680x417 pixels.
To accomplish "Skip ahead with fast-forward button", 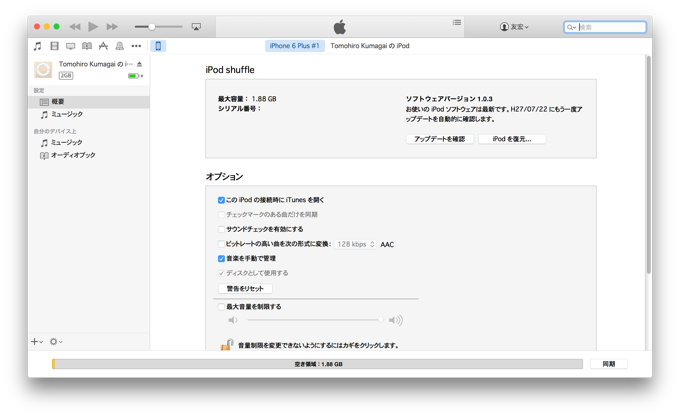I will 112,27.
